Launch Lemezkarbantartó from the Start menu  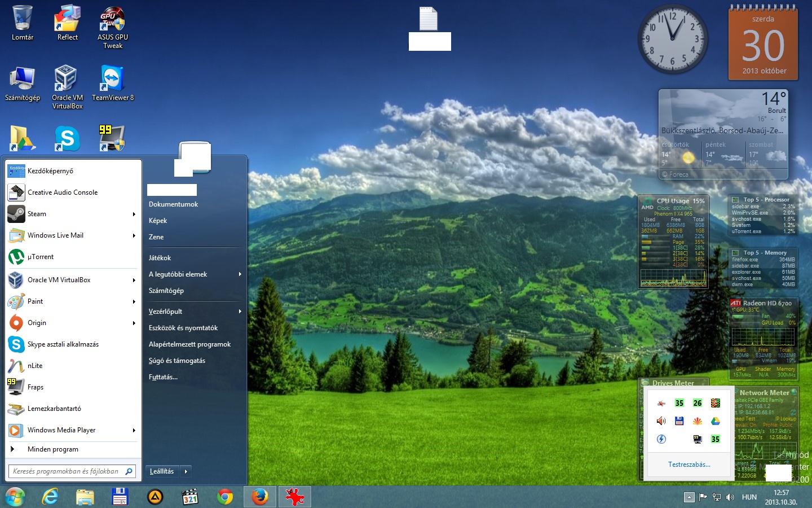73,409
